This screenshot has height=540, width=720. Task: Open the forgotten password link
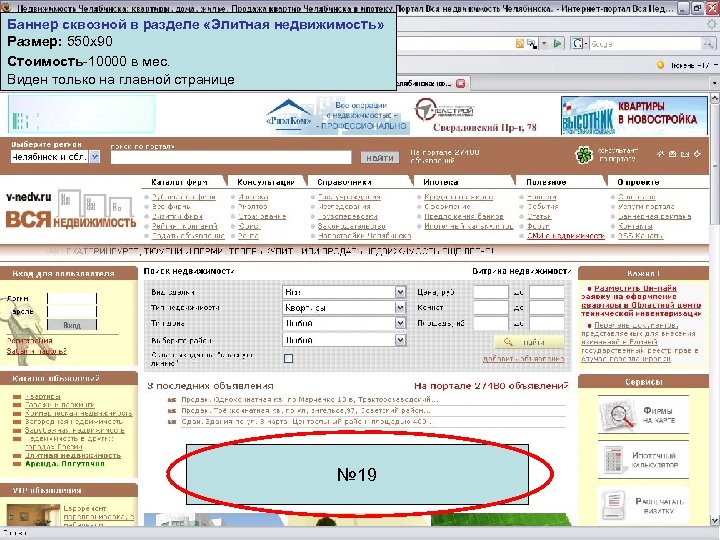tap(37, 351)
